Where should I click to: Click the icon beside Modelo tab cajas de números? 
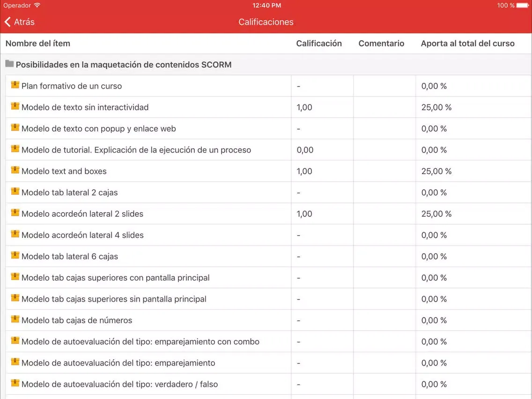tap(15, 320)
